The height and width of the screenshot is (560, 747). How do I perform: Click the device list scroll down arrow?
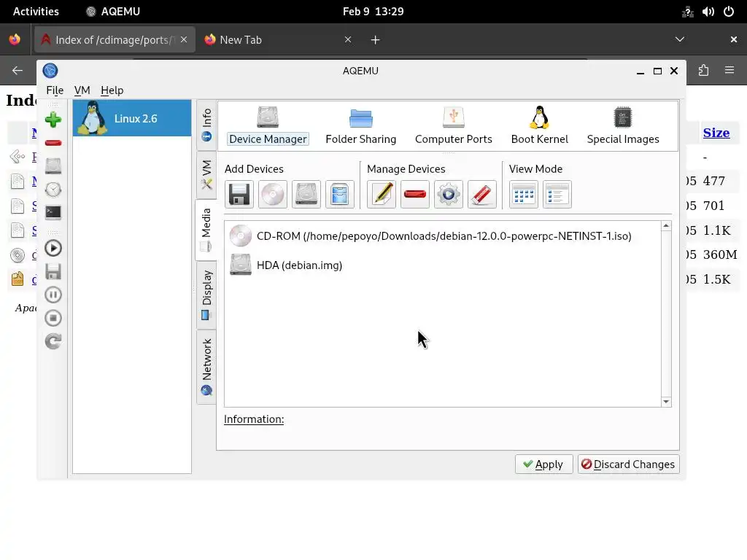(x=666, y=402)
